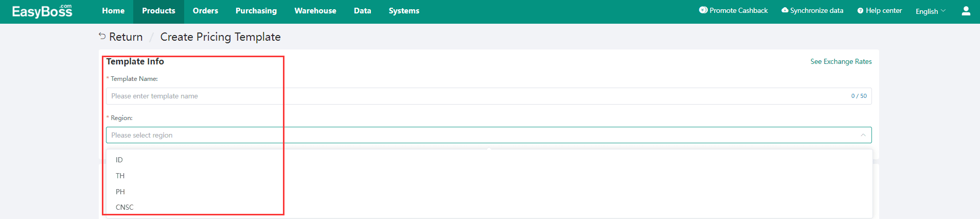The image size is (980, 219).
Task: Click the Return arrow icon
Action: 102,36
